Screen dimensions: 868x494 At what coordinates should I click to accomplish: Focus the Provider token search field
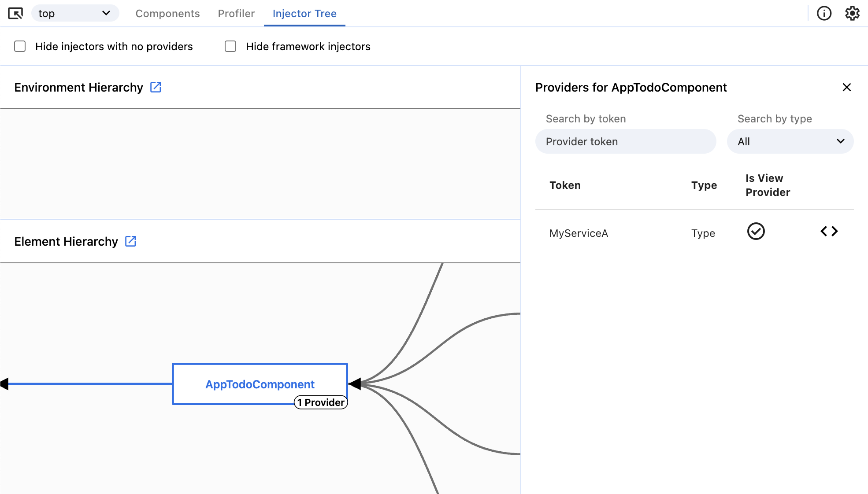pyautogui.click(x=625, y=142)
